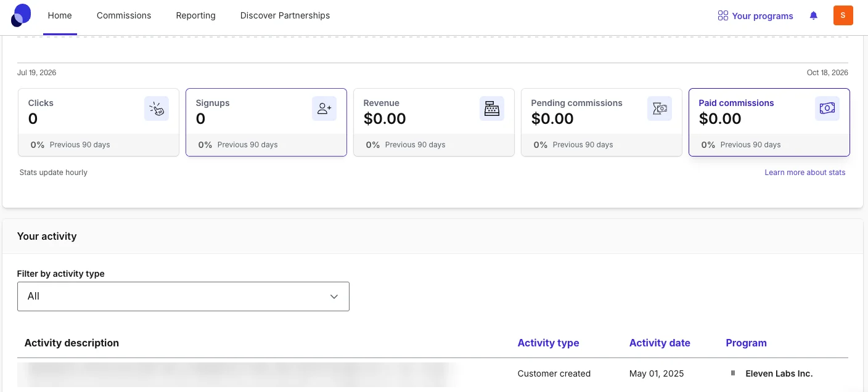
Task: Click the Eleven Labs program logo icon
Action: [x=733, y=374]
